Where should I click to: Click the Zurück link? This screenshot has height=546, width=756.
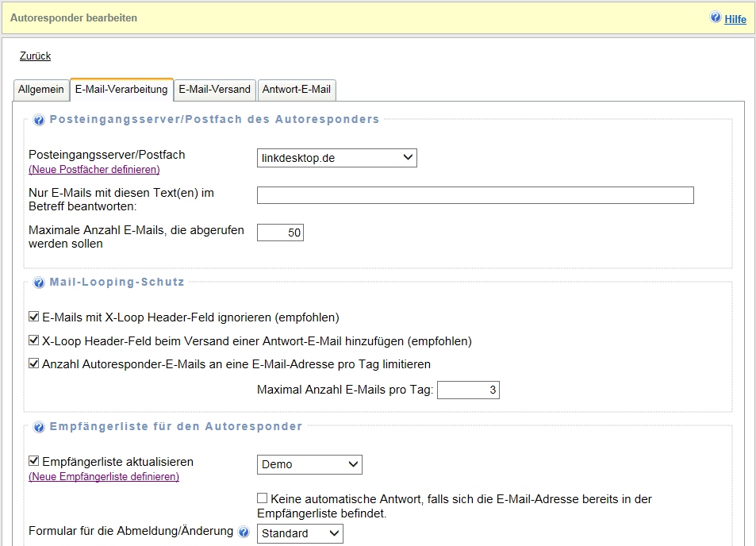coord(35,56)
